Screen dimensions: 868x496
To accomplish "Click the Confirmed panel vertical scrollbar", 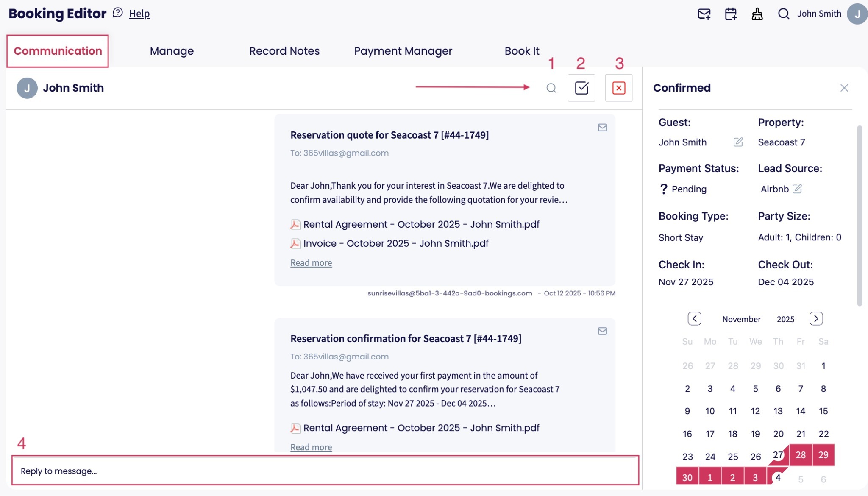I will (x=859, y=215).
